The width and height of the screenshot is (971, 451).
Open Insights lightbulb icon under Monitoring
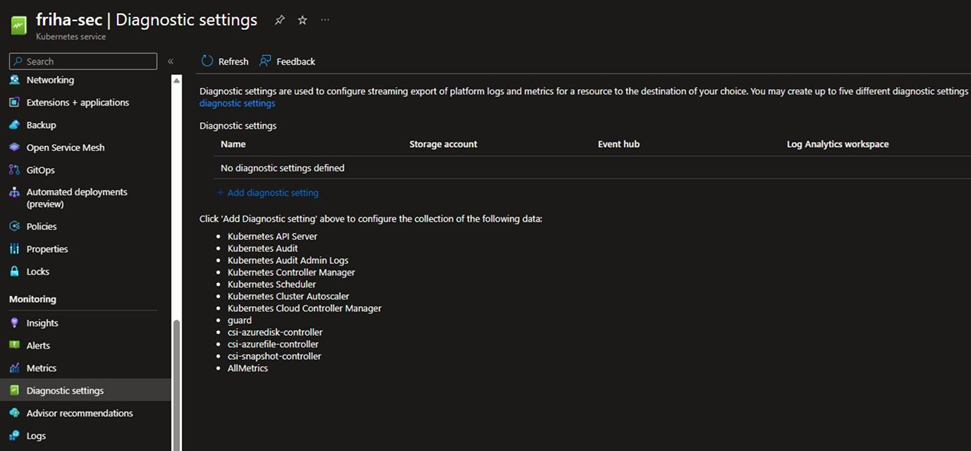(x=15, y=323)
